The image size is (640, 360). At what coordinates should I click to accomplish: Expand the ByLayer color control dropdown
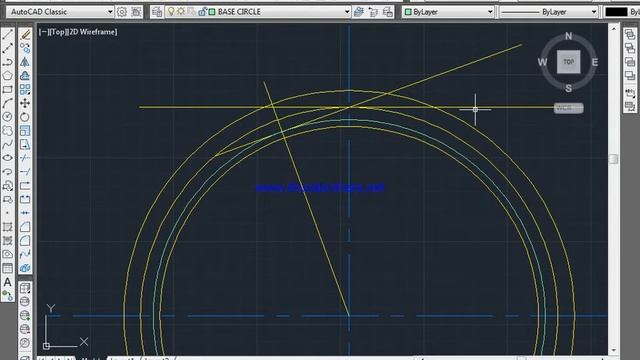click(x=490, y=12)
